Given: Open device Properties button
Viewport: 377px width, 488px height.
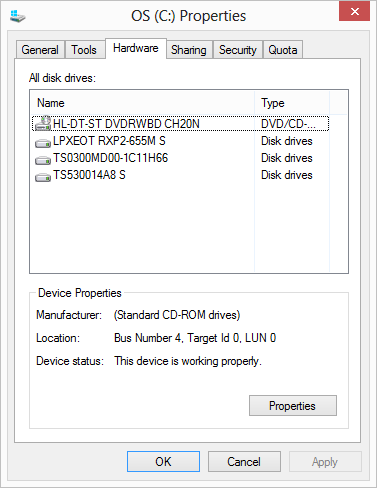Looking at the screenshot, I should coord(293,406).
